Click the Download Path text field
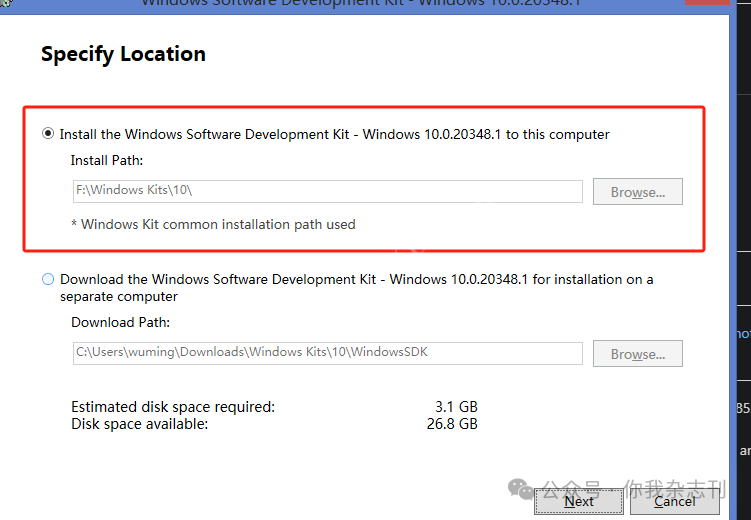This screenshot has height=520, width=751. 328,353
